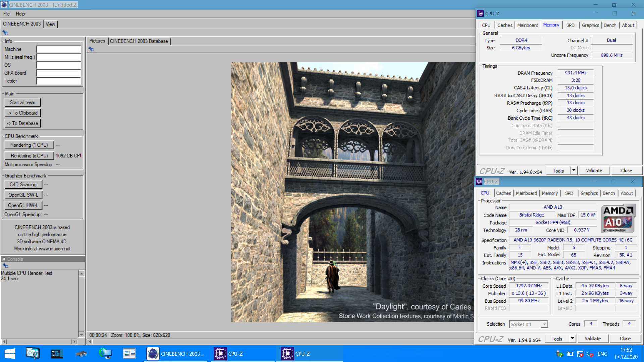This screenshot has width=644, height=362.
Task: Open Graphics tab in CPU CPU-Z window
Action: 589,193
